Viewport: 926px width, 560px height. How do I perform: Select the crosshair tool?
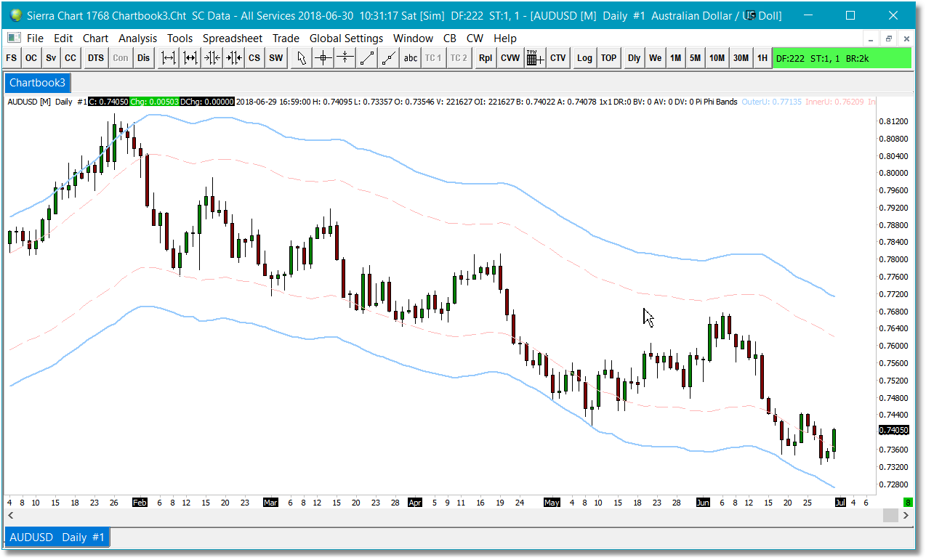pyautogui.click(x=323, y=58)
